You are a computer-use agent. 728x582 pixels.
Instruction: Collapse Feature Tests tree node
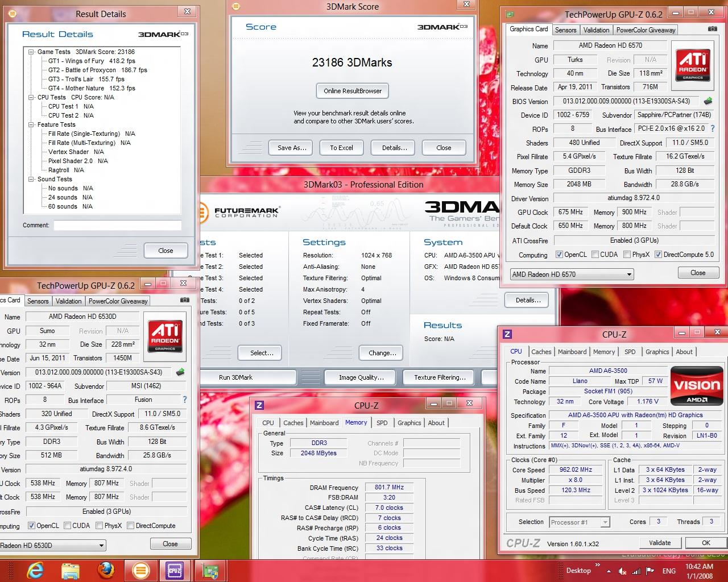tap(31, 124)
